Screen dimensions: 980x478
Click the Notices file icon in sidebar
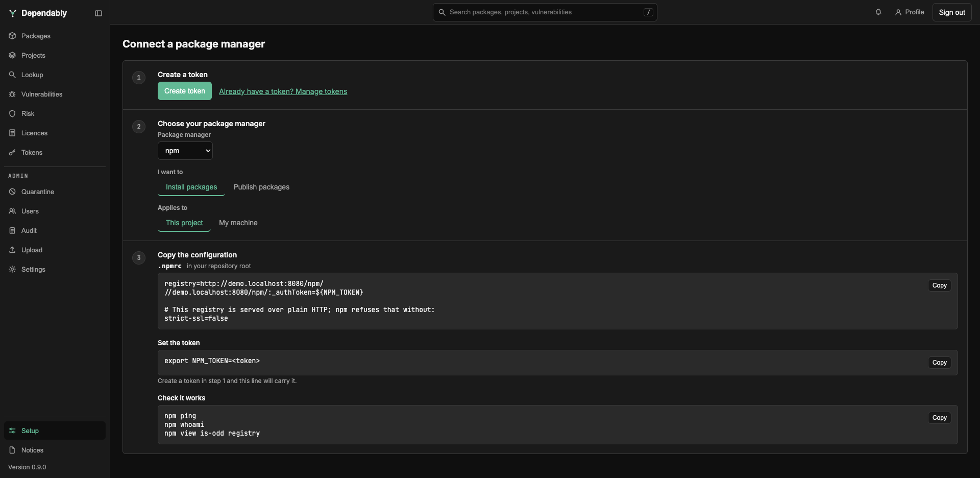coord(12,450)
